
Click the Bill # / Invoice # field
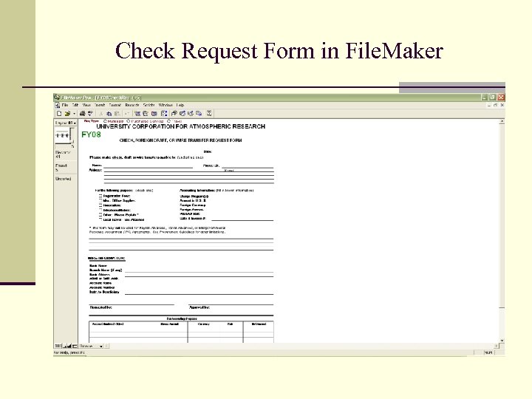(242, 219)
